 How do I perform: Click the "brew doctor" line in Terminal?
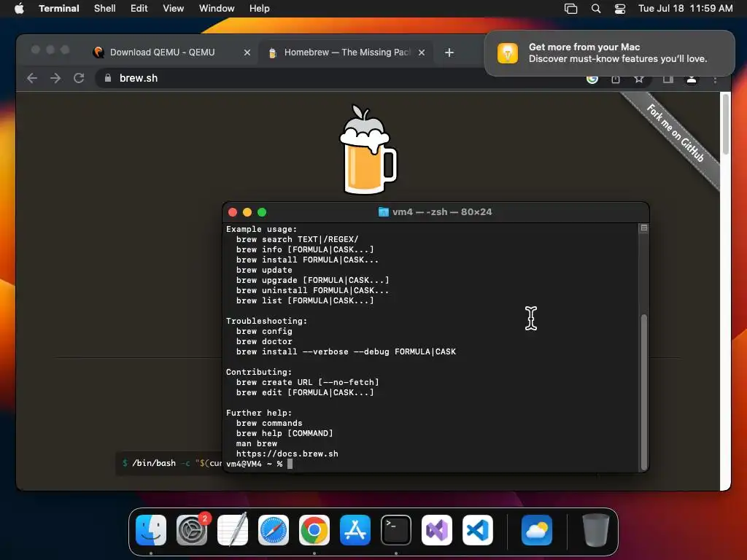pos(264,341)
